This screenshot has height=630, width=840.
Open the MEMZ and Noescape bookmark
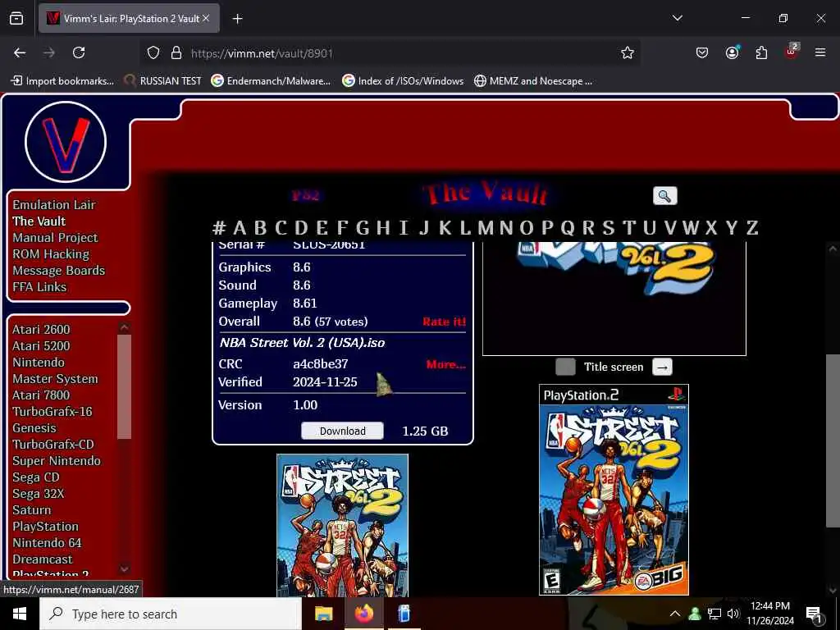click(533, 81)
